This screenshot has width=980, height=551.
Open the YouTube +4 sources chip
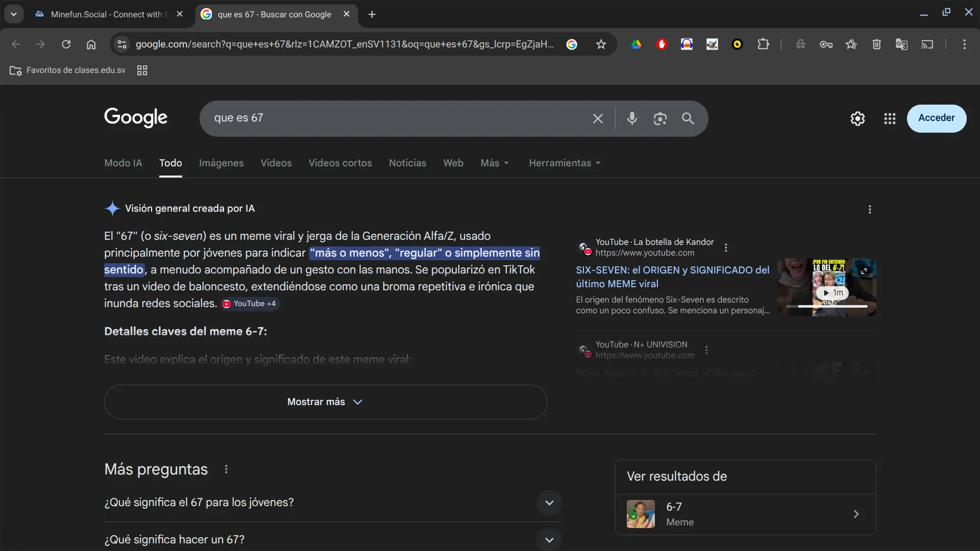[x=250, y=304]
